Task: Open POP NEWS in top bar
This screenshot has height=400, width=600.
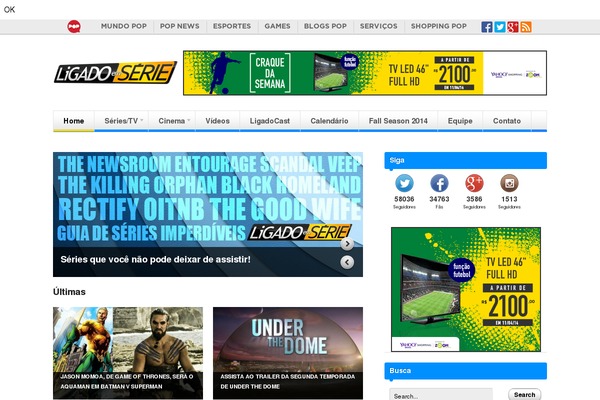Action: (x=179, y=26)
